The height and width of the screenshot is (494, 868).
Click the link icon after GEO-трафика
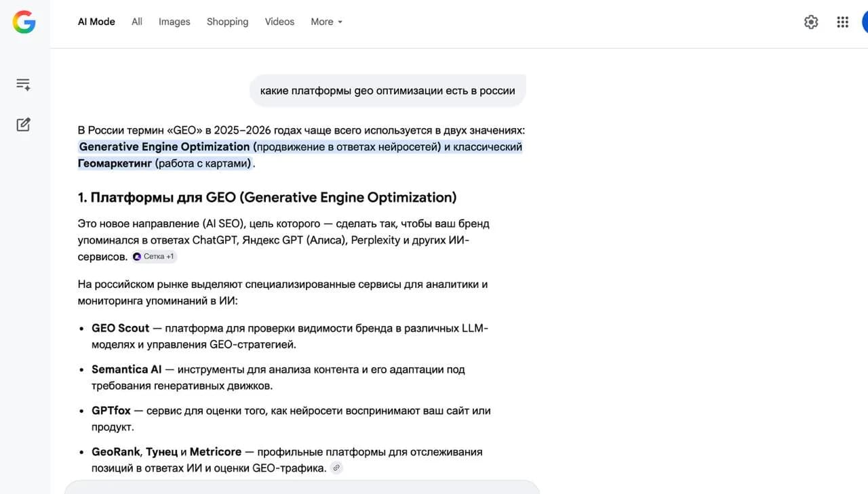tap(336, 468)
